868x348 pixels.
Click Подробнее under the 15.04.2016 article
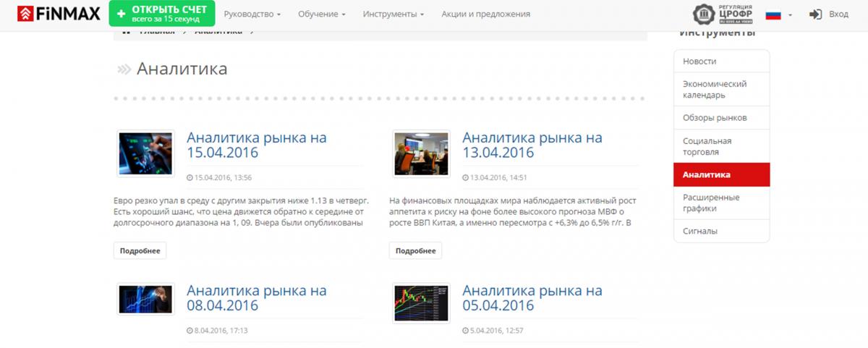(140, 250)
